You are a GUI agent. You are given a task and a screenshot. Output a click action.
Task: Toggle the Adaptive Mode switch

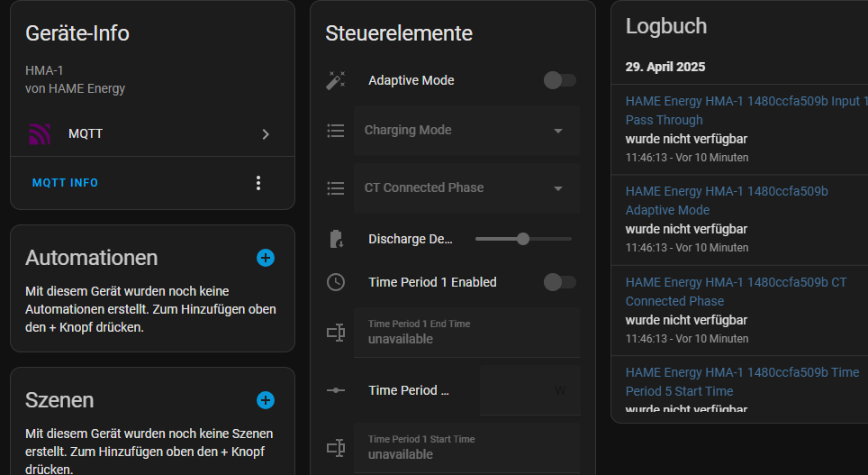coord(560,80)
